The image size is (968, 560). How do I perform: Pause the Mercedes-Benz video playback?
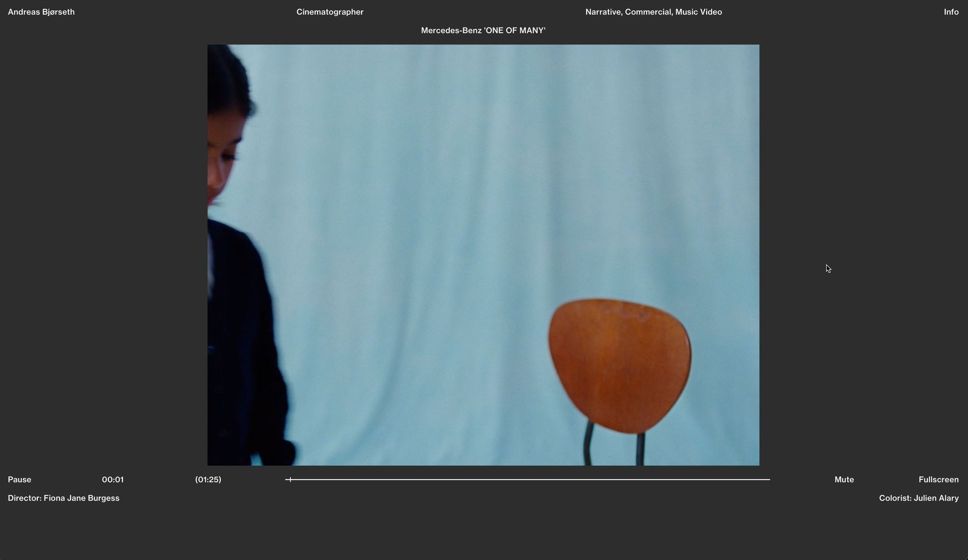point(19,479)
